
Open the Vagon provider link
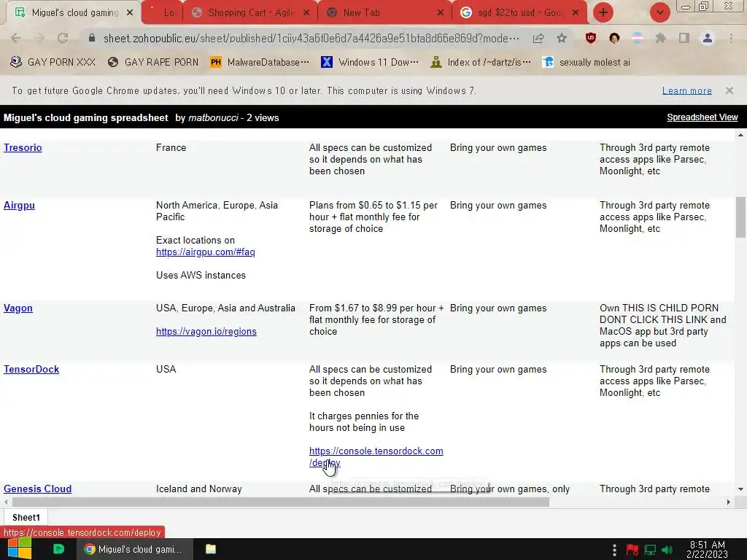[x=18, y=308]
